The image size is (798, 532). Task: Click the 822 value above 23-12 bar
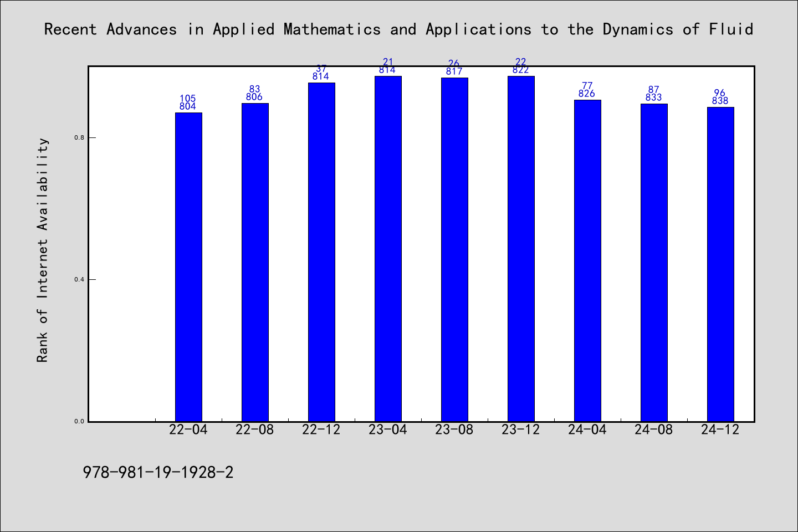pyautogui.click(x=520, y=70)
